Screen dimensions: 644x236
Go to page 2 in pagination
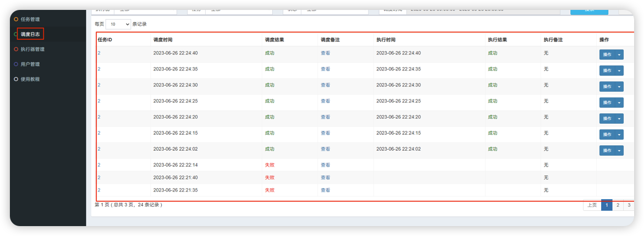[x=618, y=205]
